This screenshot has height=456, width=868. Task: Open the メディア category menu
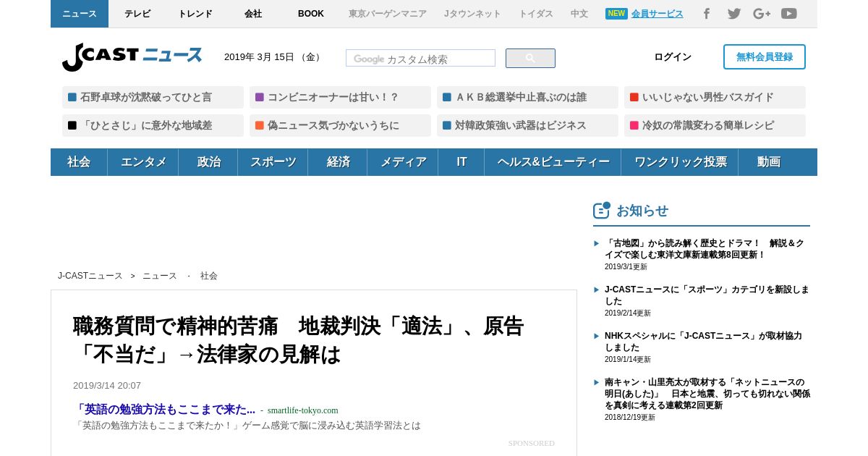[403, 162]
